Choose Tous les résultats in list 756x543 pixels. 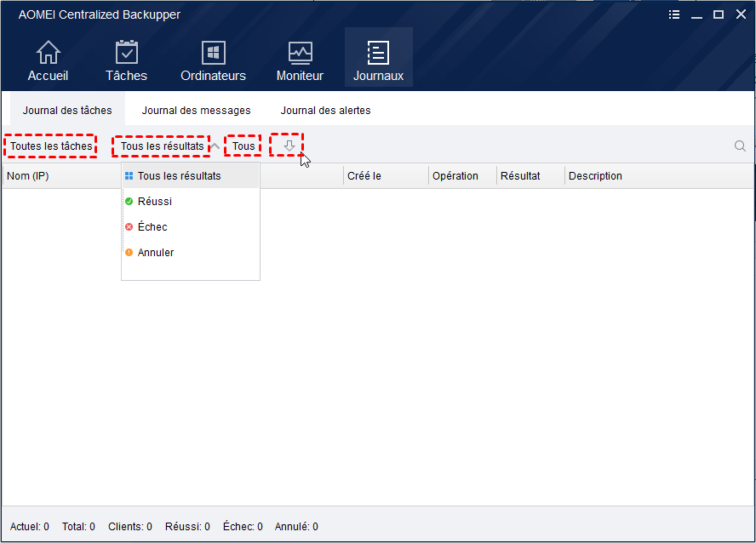pyautogui.click(x=191, y=176)
